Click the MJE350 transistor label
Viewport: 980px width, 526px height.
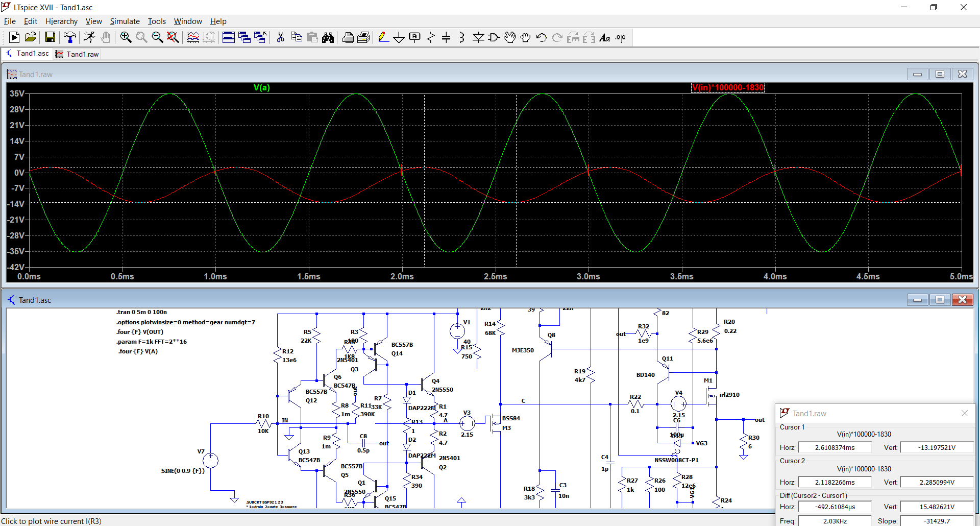pos(523,350)
